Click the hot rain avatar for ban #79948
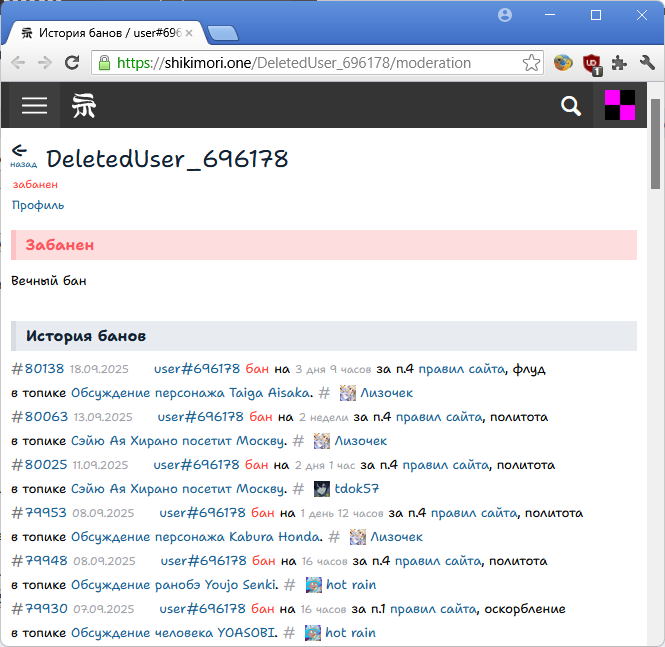 313,585
